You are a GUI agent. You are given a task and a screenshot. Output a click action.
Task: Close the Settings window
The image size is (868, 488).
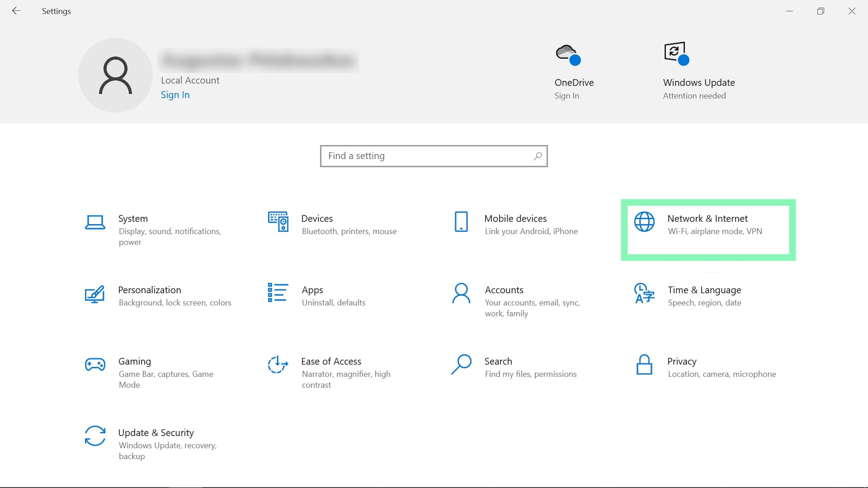[852, 11]
